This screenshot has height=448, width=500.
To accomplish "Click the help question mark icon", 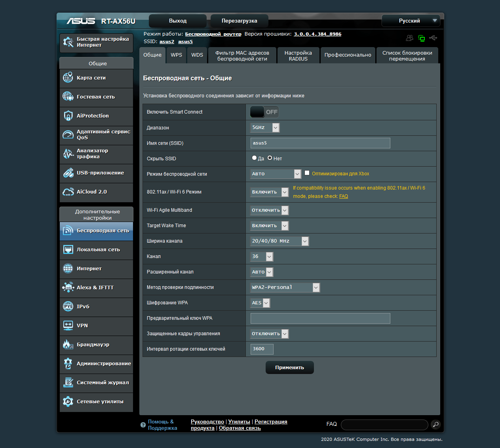I will [143, 425].
